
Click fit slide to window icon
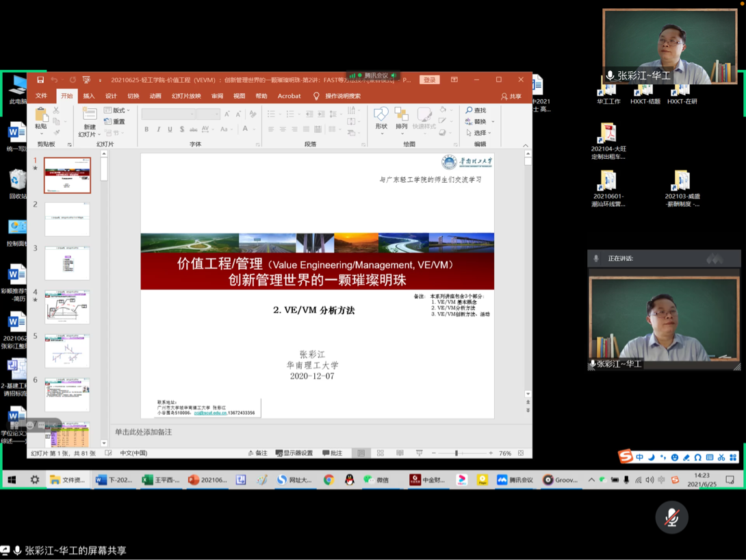(521, 453)
